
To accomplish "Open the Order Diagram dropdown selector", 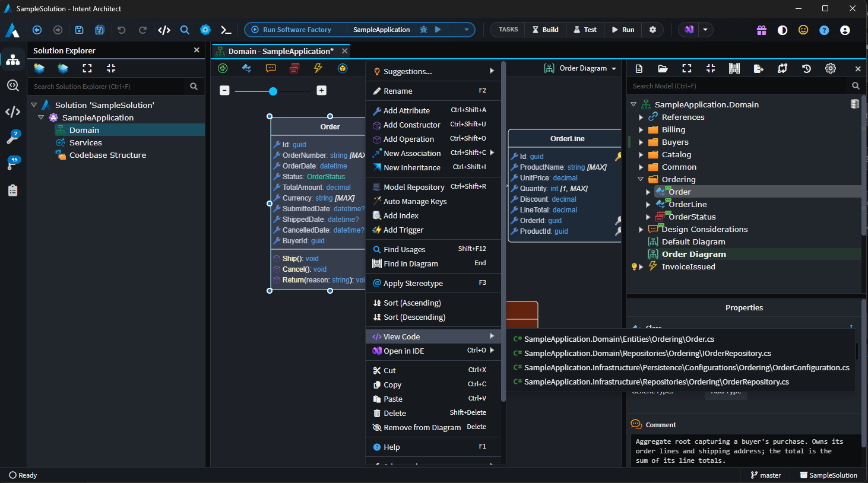I will (580, 68).
